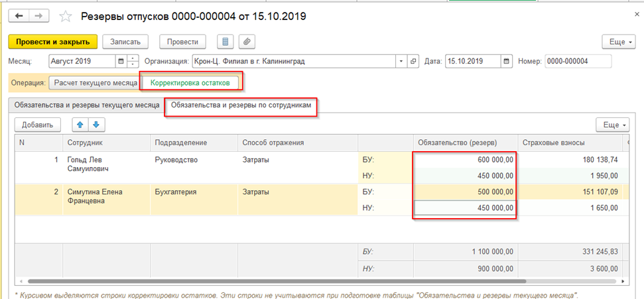Click the 'Добавить' button

pyautogui.click(x=38, y=125)
